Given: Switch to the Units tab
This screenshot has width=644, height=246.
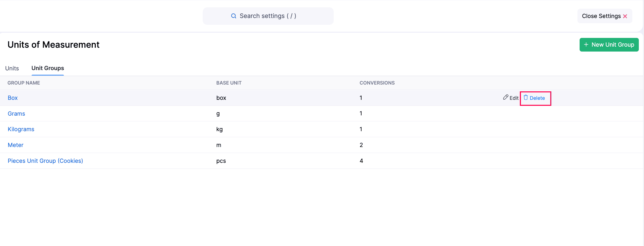Looking at the screenshot, I should pyautogui.click(x=12, y=68).
